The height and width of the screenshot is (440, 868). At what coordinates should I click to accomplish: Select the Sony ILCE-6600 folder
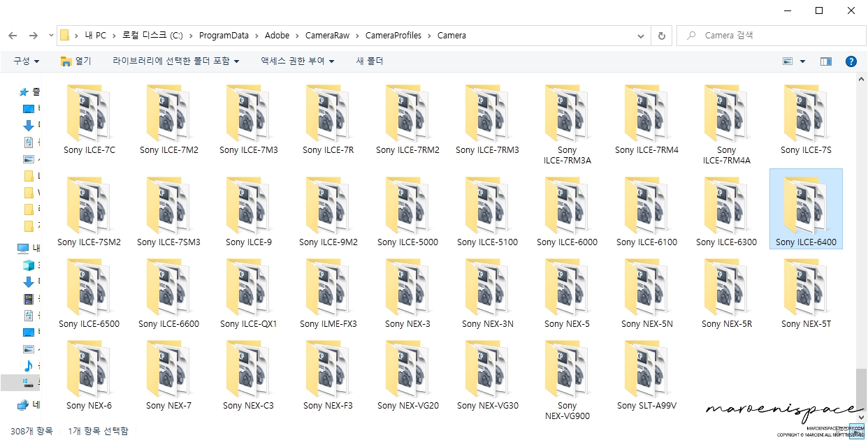[168, 293]
